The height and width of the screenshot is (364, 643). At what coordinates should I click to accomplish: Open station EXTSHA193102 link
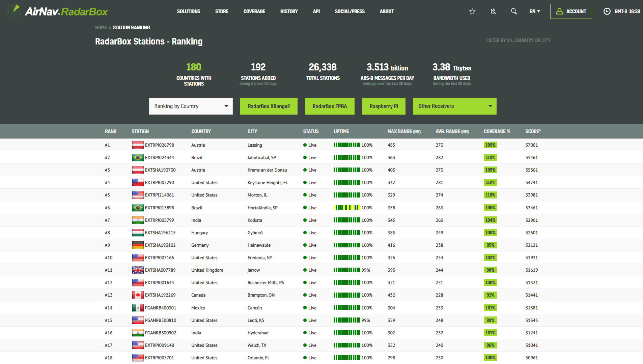tap(160, 245)
